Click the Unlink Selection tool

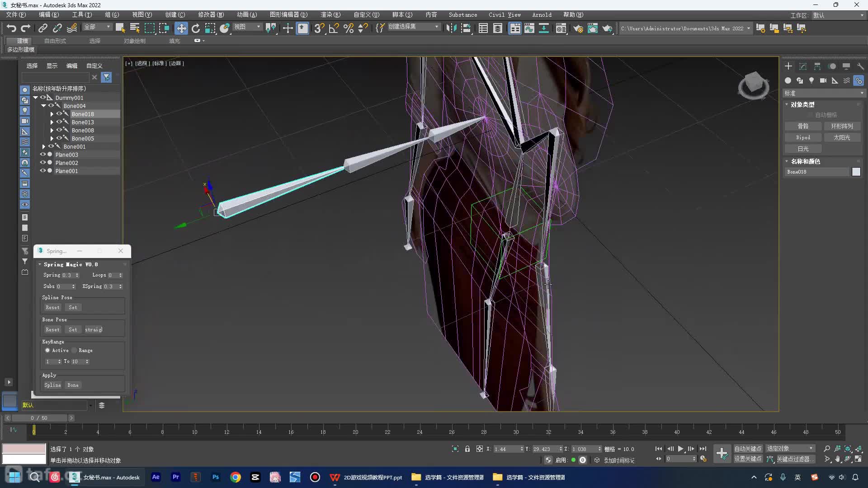point(57,28)
